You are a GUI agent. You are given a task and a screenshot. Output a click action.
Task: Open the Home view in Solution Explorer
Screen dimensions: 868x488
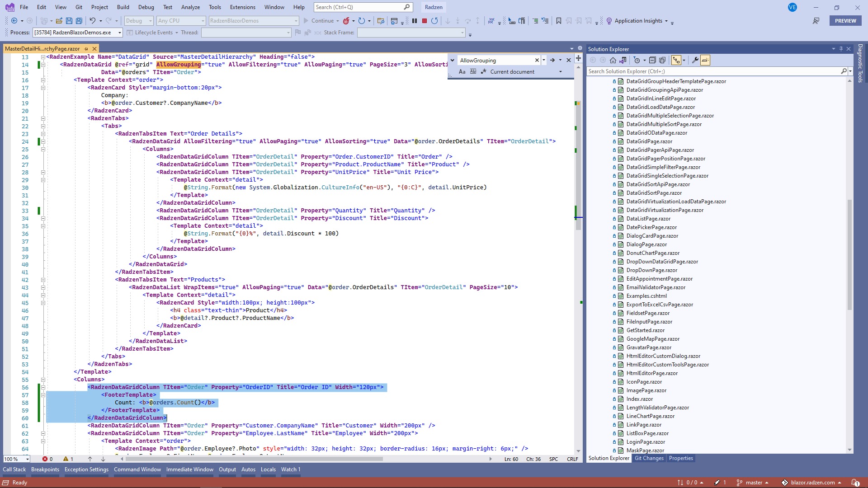coord(613,60)
